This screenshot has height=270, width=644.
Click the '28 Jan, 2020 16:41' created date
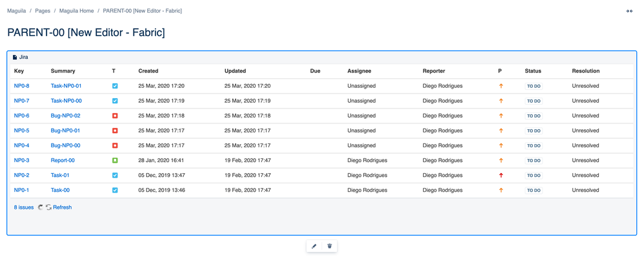pos(161,160)
